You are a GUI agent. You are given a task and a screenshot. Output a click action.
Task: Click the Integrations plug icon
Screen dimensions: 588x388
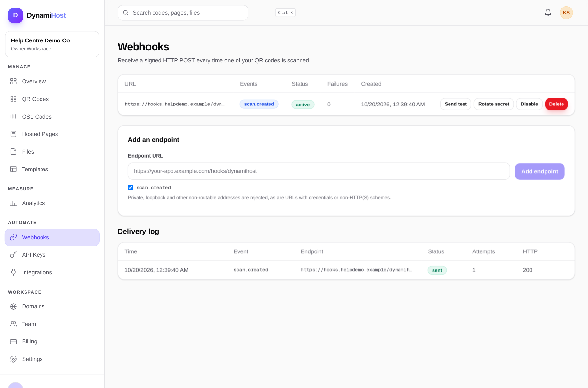(x=13, y=272)
